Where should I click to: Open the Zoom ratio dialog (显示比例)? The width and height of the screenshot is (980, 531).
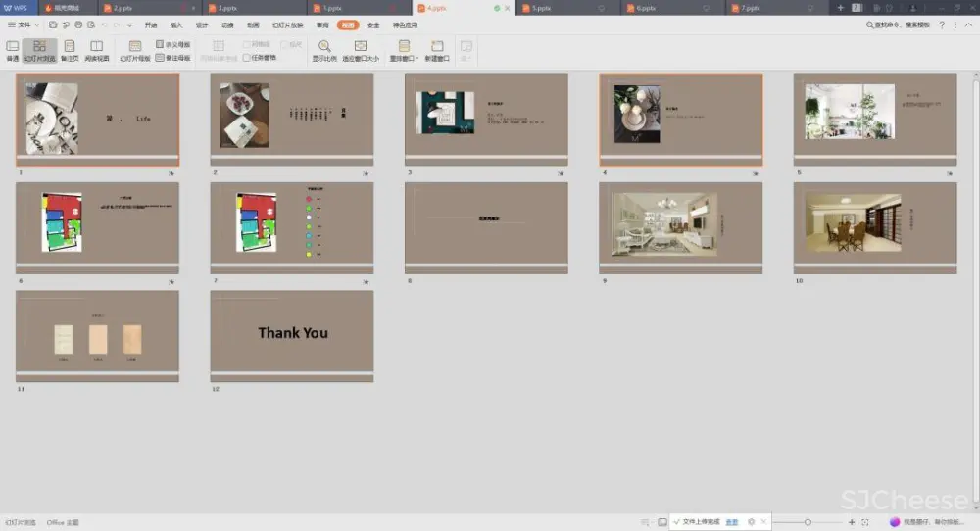324,50
